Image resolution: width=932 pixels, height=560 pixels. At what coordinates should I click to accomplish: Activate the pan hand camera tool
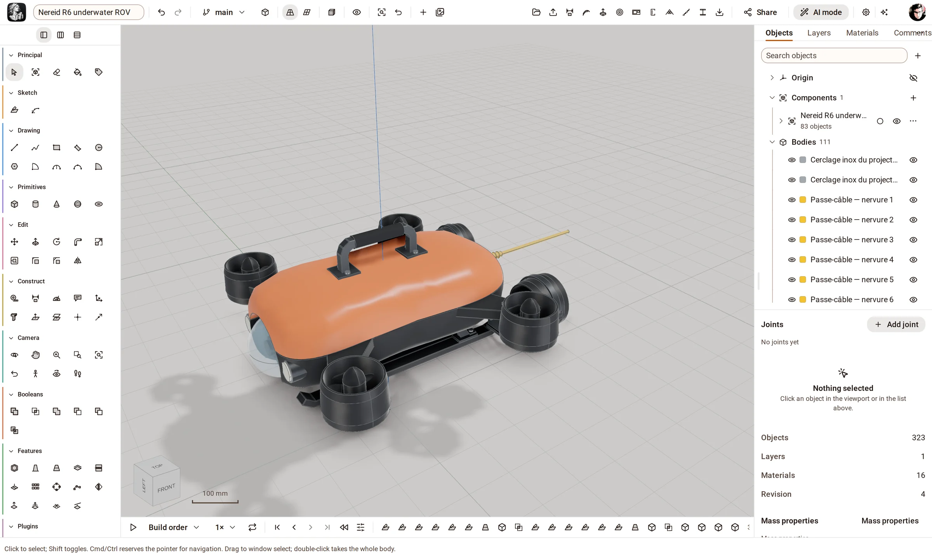(35, 355)
